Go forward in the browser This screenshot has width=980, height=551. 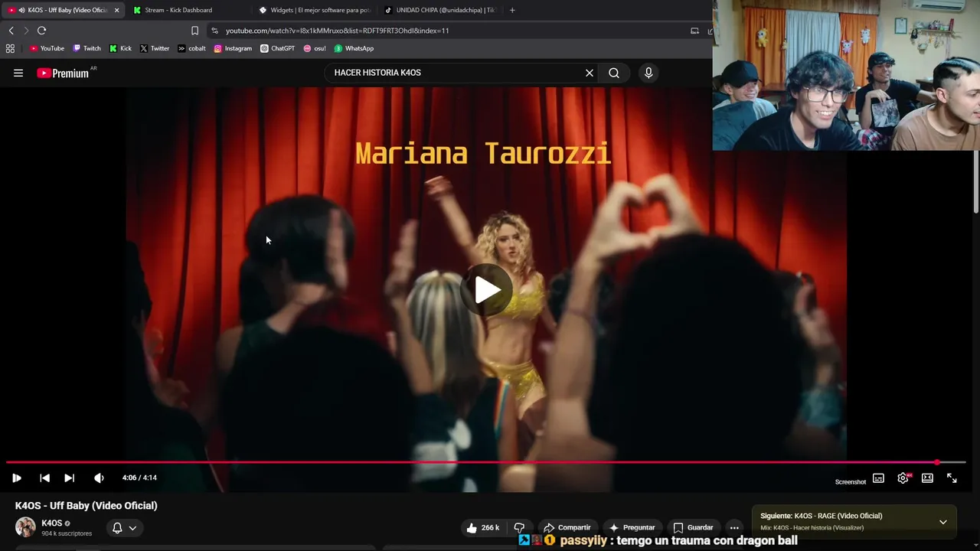[x=25, y=31]
